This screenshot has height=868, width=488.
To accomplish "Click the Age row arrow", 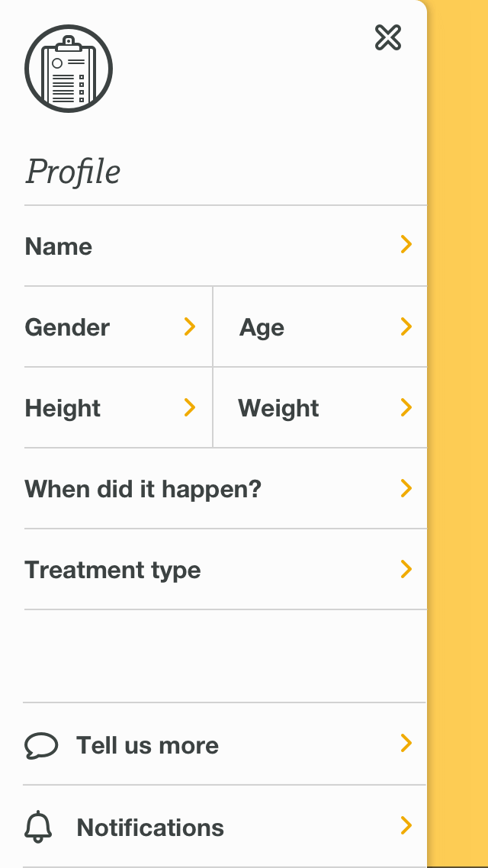I will pos(406,326).
